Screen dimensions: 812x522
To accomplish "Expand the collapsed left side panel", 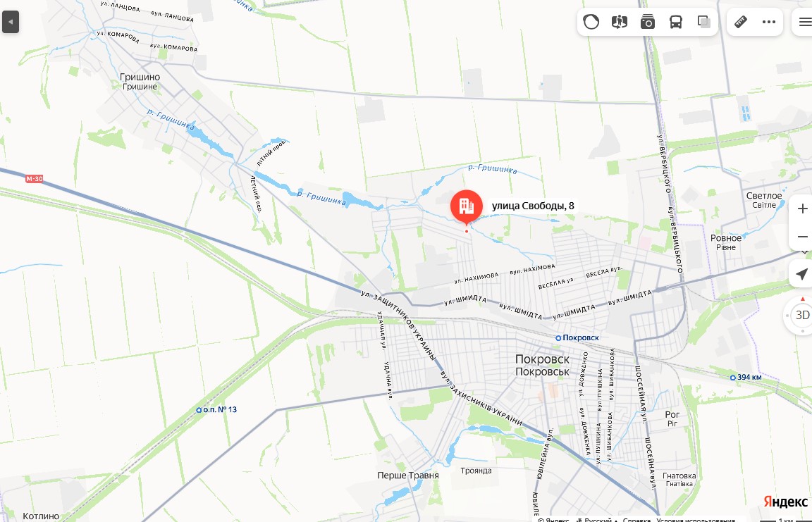I will click(11, 23).
